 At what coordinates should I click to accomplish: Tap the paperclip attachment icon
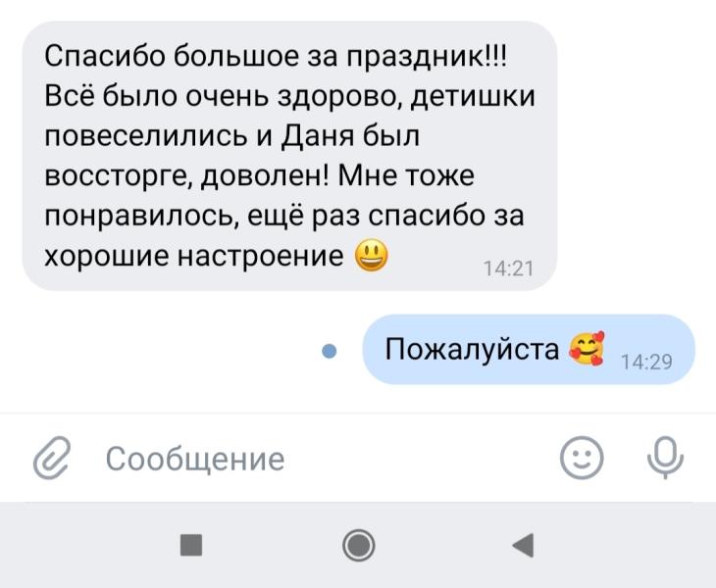point(52,458)
